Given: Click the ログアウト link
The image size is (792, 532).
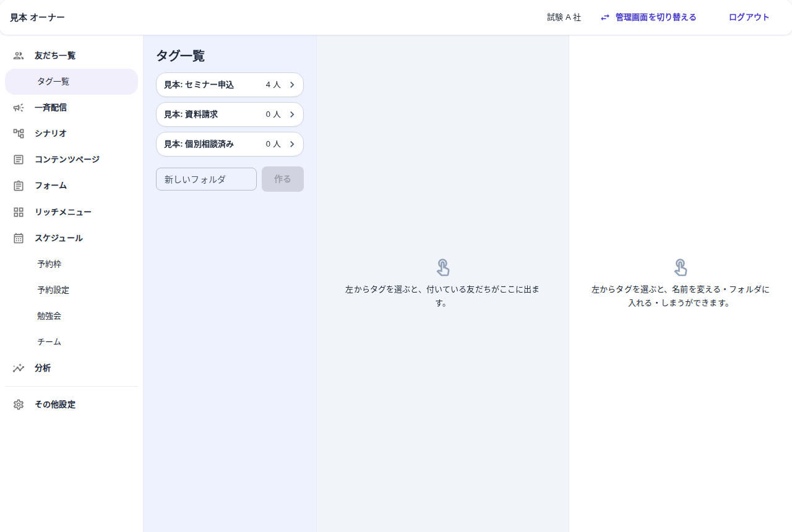Looking at the screenshot, I should (x=749, y=17).
